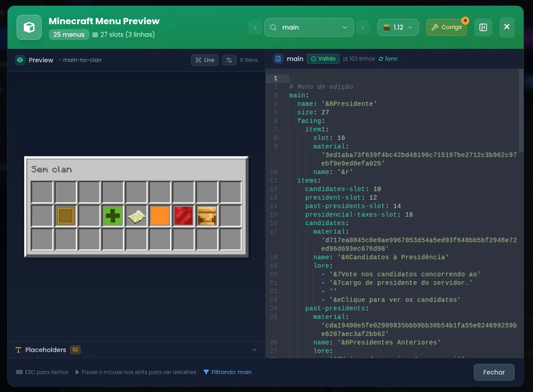The width and height of the screenshot is (533, 392).
Task: Click the Placeholders T icon
Action: tap(18, 350)
